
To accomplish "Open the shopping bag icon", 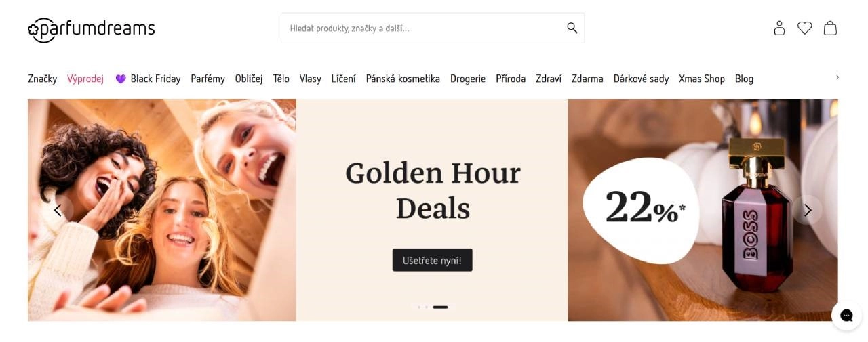I will (x=830, y=28).
